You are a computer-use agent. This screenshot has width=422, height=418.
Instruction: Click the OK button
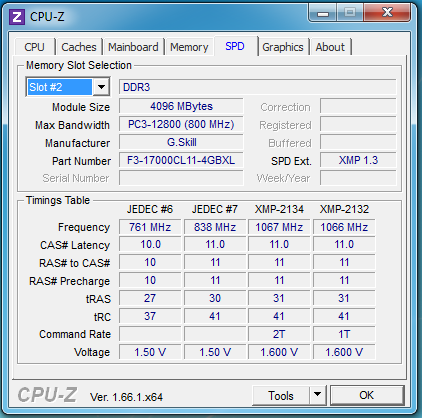(x=367, y=395)
